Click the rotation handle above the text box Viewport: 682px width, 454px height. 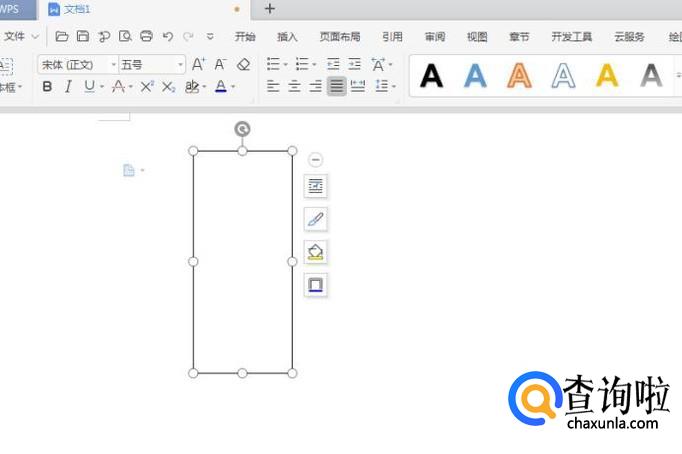click(x=242, y=128)
